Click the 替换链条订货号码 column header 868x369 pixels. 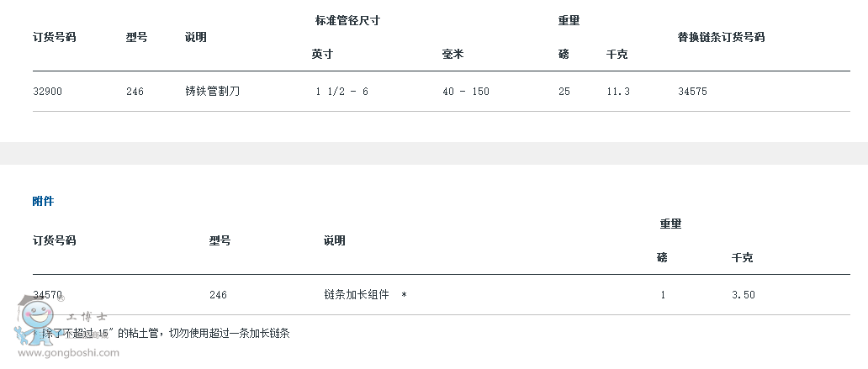(722, 38)
